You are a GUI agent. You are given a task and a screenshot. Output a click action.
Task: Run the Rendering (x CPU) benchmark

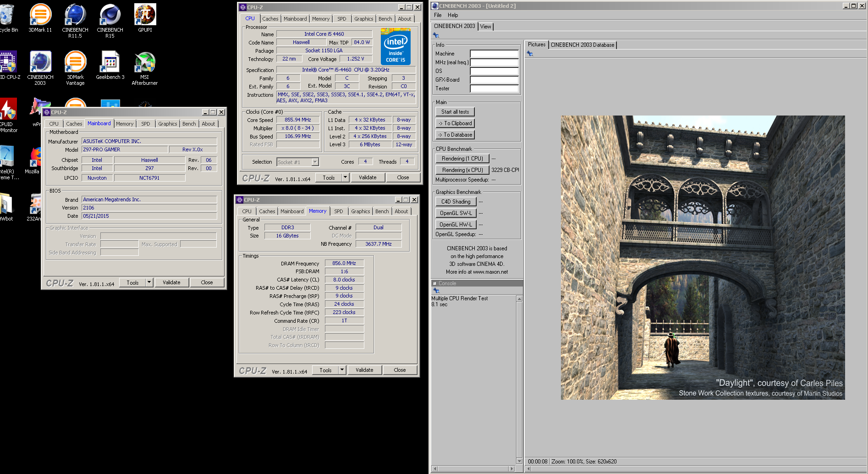point(462,170)
